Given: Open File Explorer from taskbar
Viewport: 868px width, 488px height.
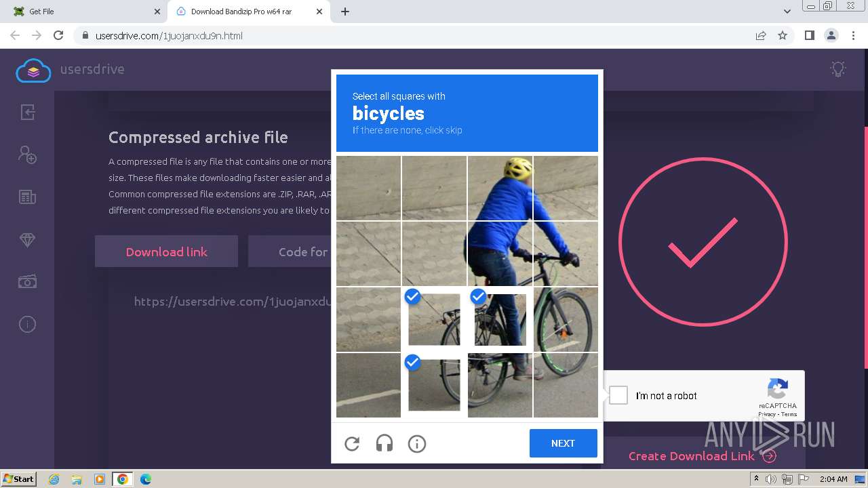Looking at the screenshot, I should [x=77, y=479].
